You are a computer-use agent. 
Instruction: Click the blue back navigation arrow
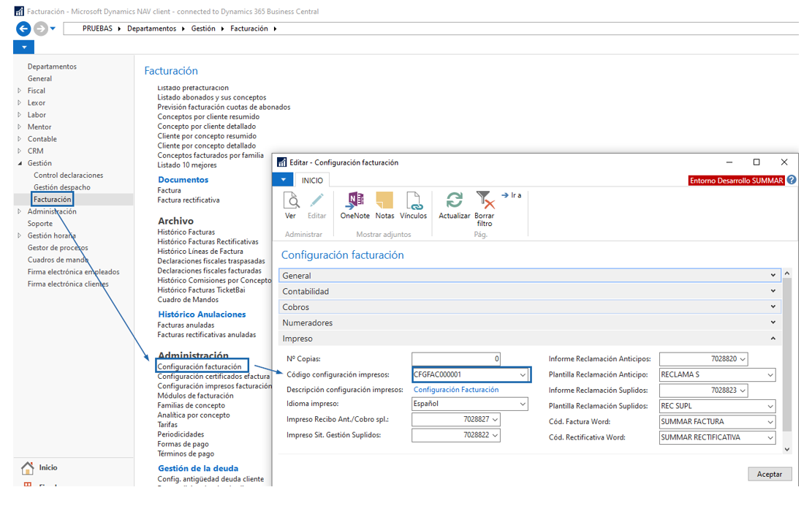23,29
